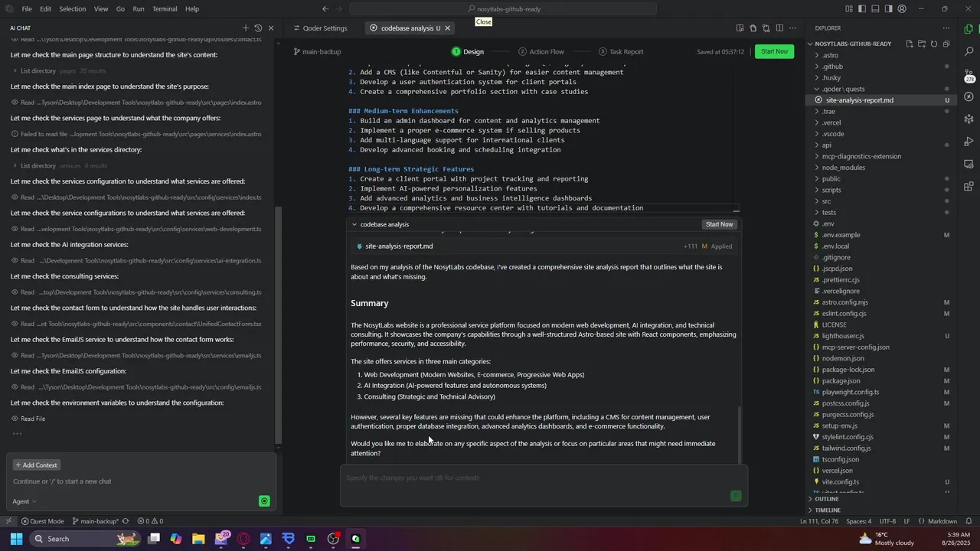The width and height of the screenshot is (980, 551).
Task: Click the Add Context button
Action: pyautogui.click(x=35, y=465)
